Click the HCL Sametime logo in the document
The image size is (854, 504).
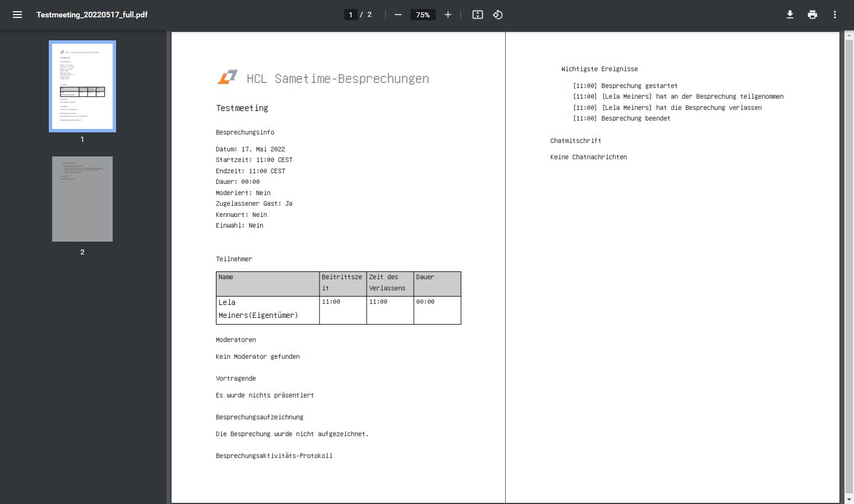click(227, 77)
